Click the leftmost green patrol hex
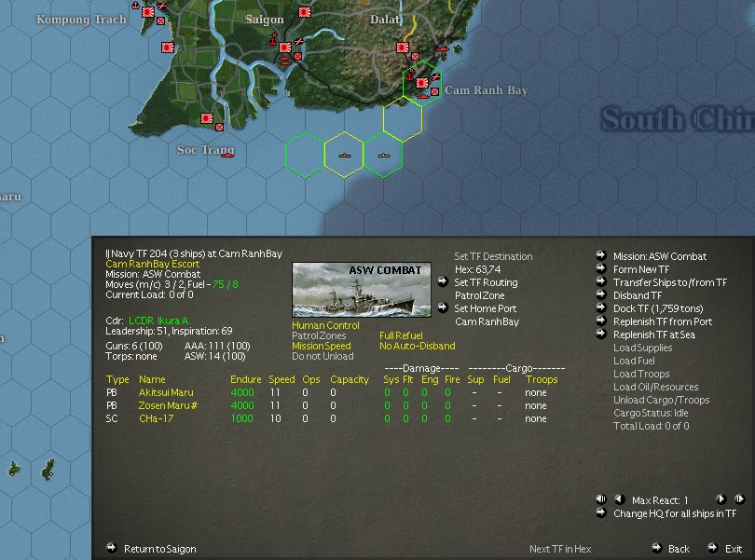 [304, 155]
